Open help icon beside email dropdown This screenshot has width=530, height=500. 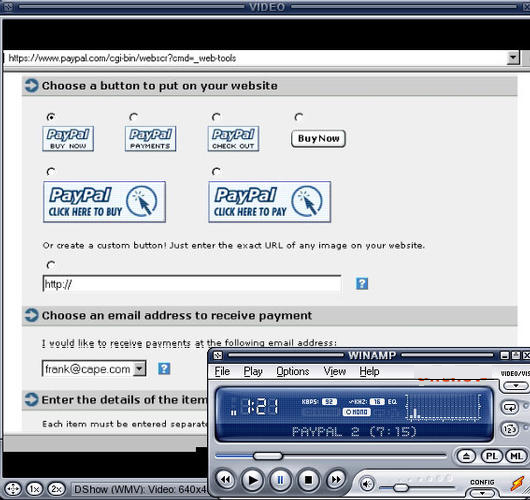(164, 368)
